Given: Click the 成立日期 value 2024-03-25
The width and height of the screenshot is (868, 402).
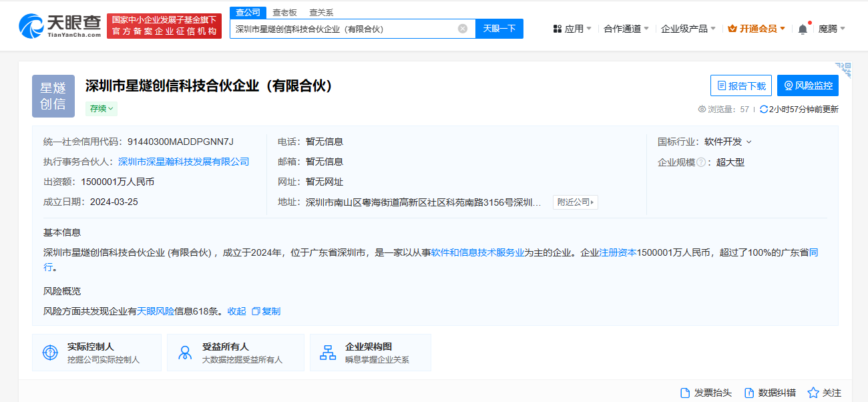Looking at the screenshot, I should coord(114,202).
